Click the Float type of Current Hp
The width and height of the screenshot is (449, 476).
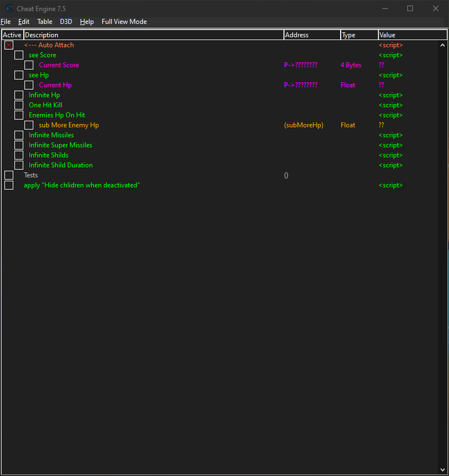click(x=348, y=85)
